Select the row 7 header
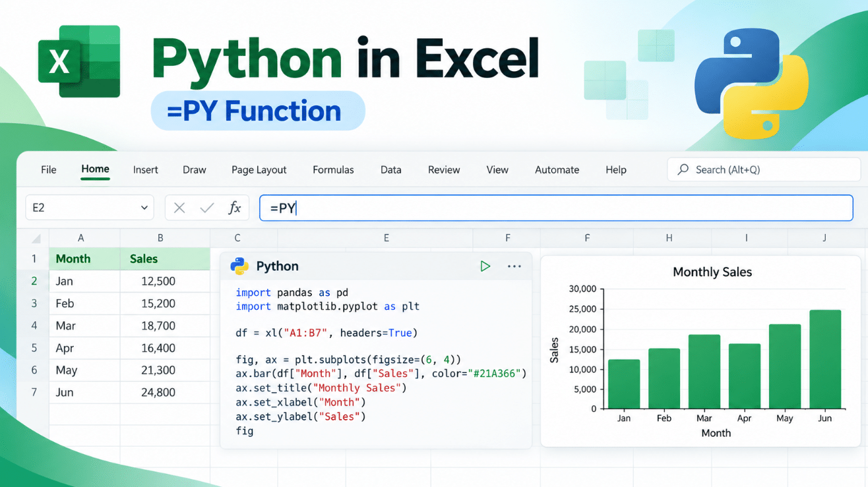 coord(34,393)
